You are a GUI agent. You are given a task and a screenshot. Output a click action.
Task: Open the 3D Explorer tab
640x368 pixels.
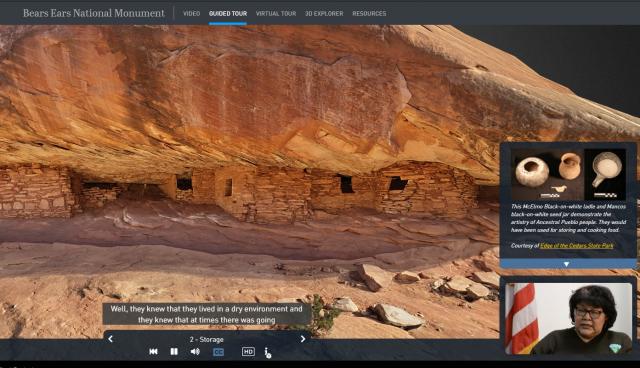point(324,13)
